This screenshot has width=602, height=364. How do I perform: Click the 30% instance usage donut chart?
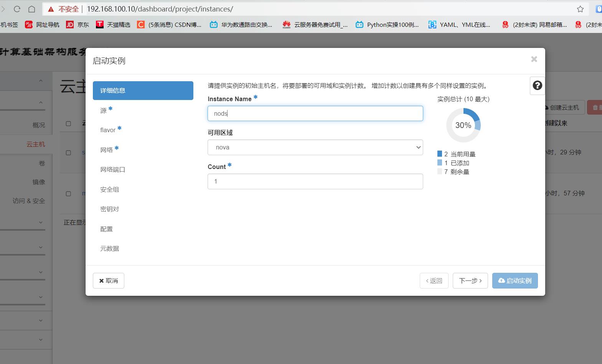(x=463, y=125)
